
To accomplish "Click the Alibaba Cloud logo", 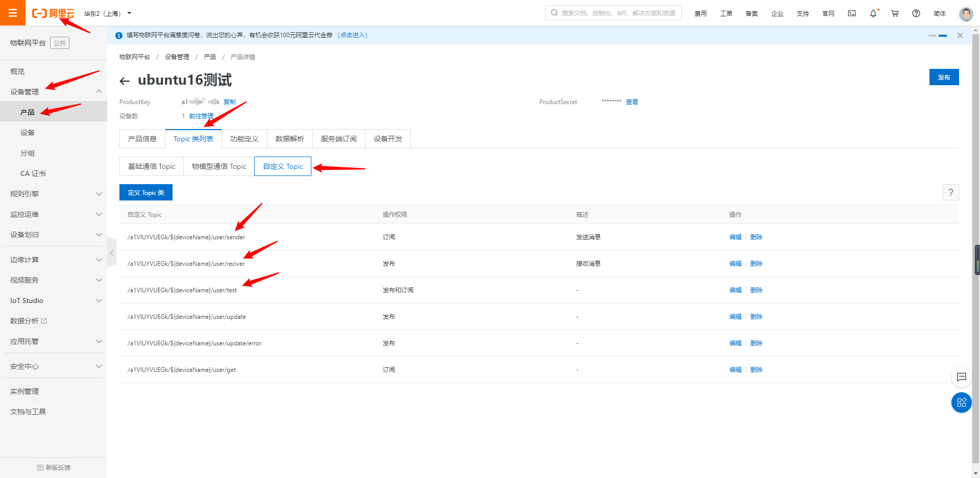I will click(53, 13).
